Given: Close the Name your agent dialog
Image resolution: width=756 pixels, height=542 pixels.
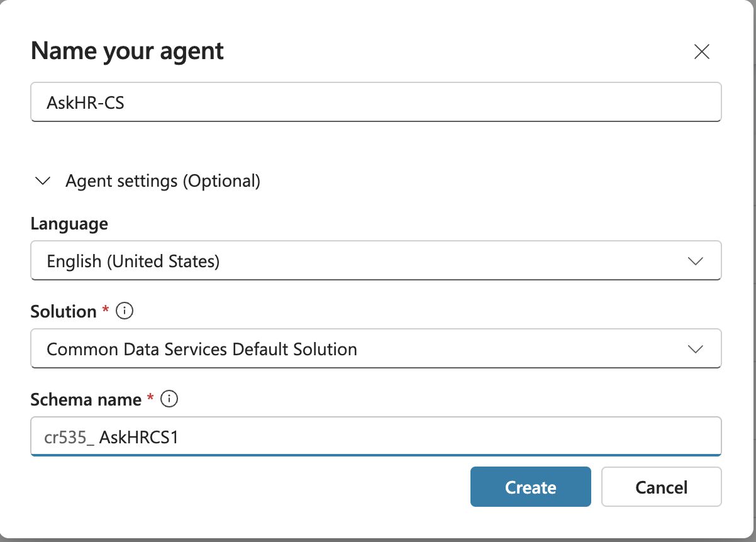Looking at the screenshot, I should pyautogui.click(x=702, y=52).
